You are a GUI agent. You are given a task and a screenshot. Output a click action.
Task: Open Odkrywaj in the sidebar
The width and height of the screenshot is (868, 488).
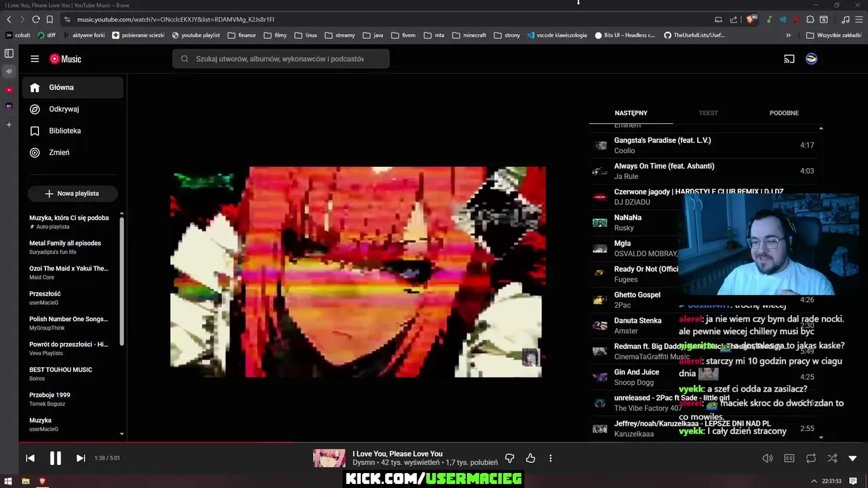coord(73,109)
